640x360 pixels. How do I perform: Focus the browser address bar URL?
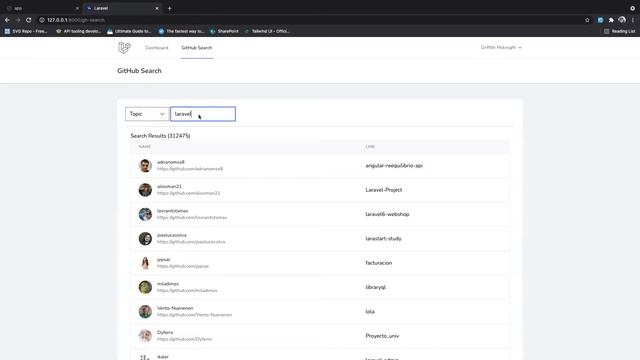(76, 20)
